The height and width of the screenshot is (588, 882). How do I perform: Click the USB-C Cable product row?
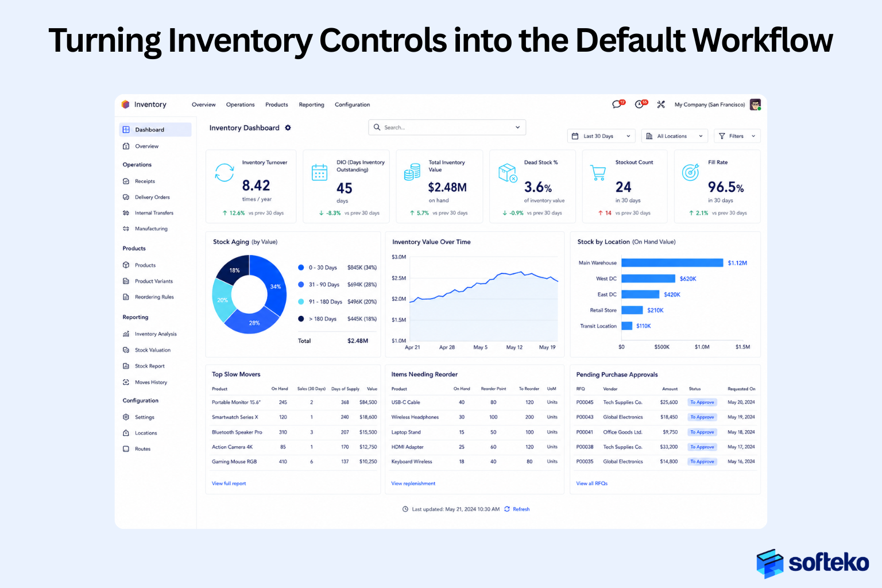tap(474, 403)
